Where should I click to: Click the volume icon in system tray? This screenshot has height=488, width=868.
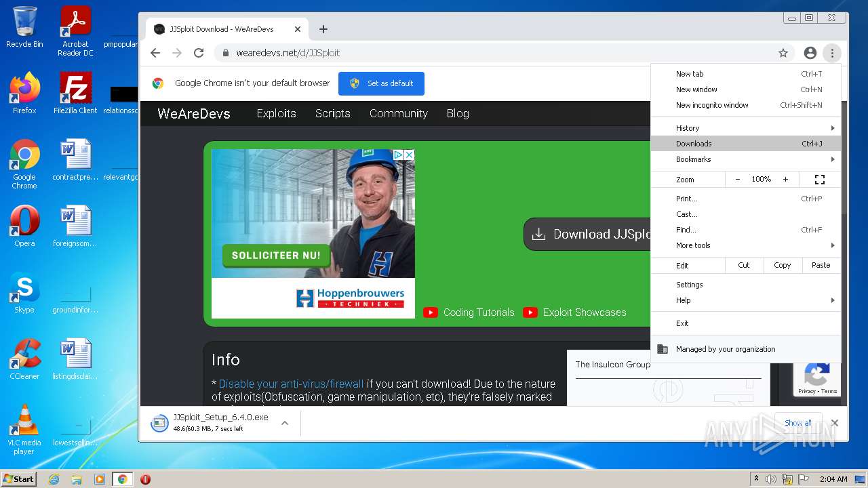(771, 479)
